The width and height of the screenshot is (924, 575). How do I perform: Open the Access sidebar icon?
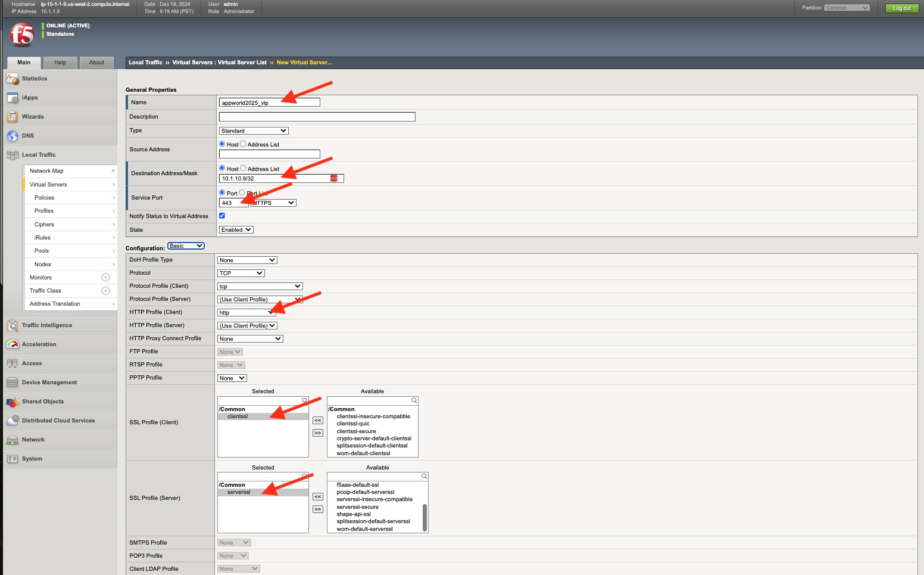(13, 363)
